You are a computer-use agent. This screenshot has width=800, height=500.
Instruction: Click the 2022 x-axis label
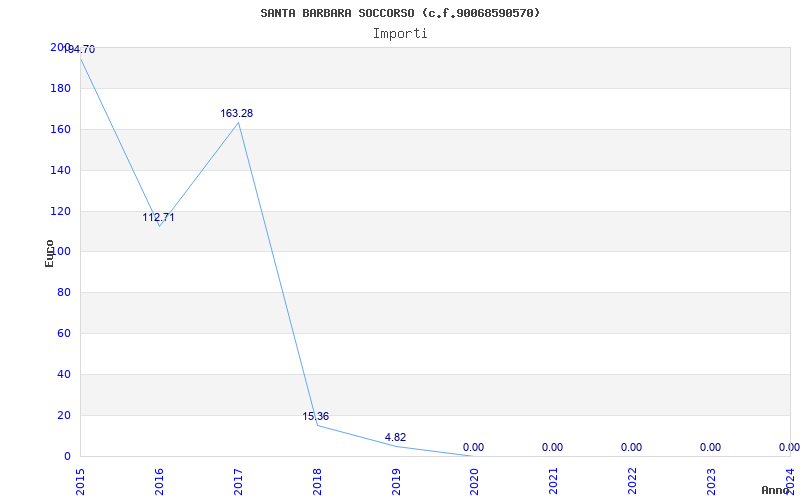pos(632,481)
